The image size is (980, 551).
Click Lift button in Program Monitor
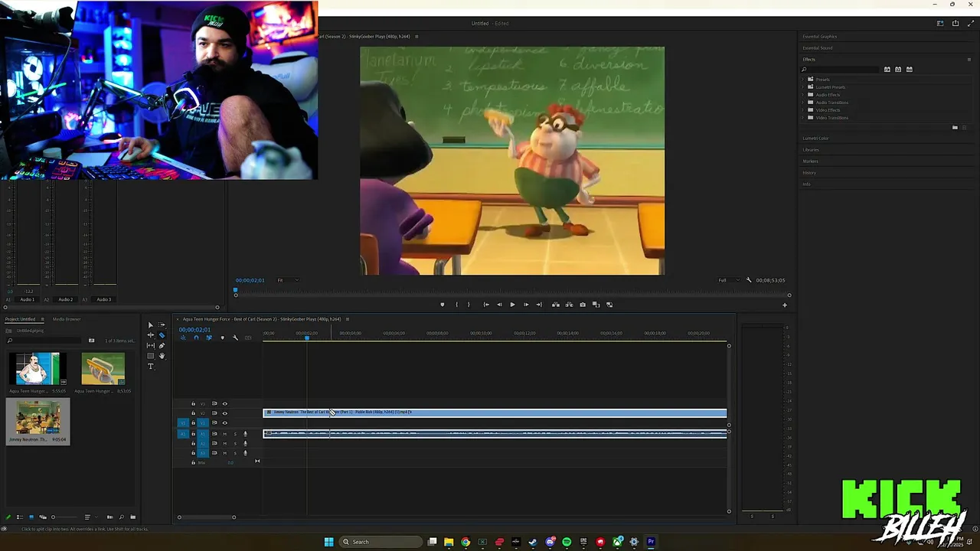click(x=556, y=305)
